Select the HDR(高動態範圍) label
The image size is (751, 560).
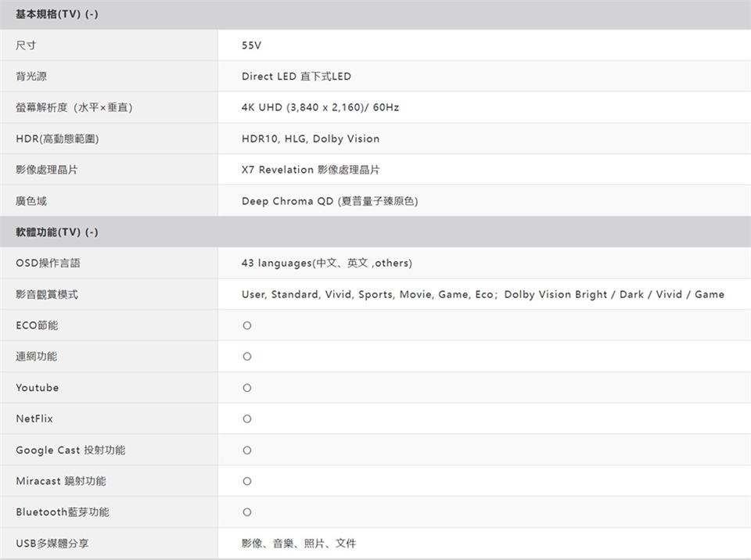(57, 139)
